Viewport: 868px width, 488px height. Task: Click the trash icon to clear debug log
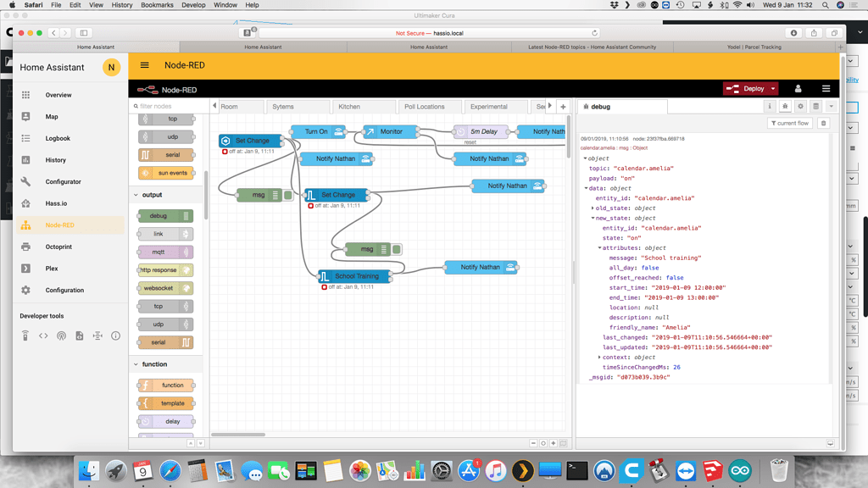coord(823,124)
